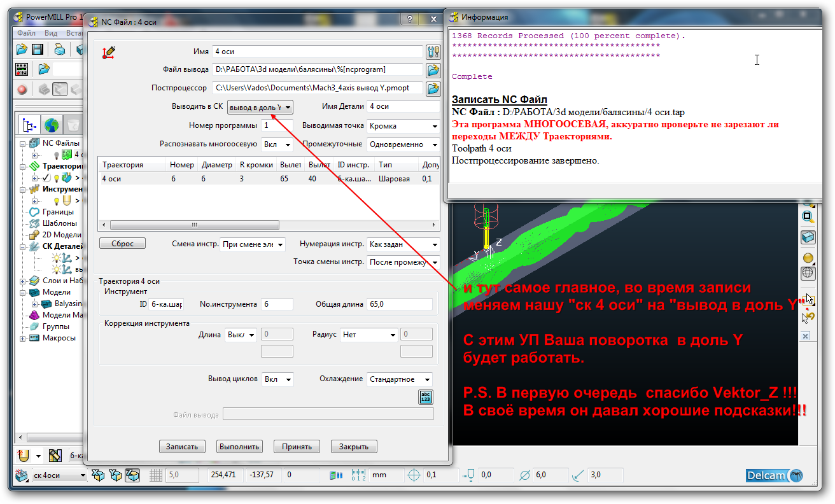Click the Delcam logo in status bar

pos(775,475)
